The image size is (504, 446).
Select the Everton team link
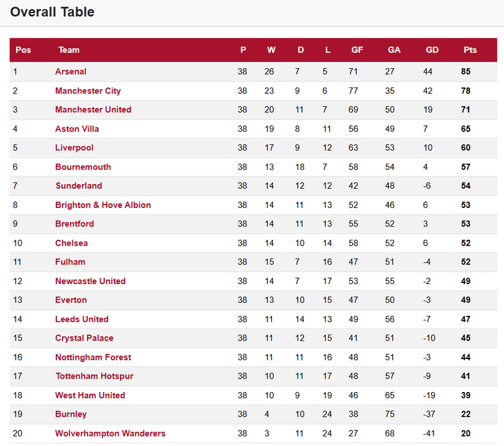[x=71, y=300]
